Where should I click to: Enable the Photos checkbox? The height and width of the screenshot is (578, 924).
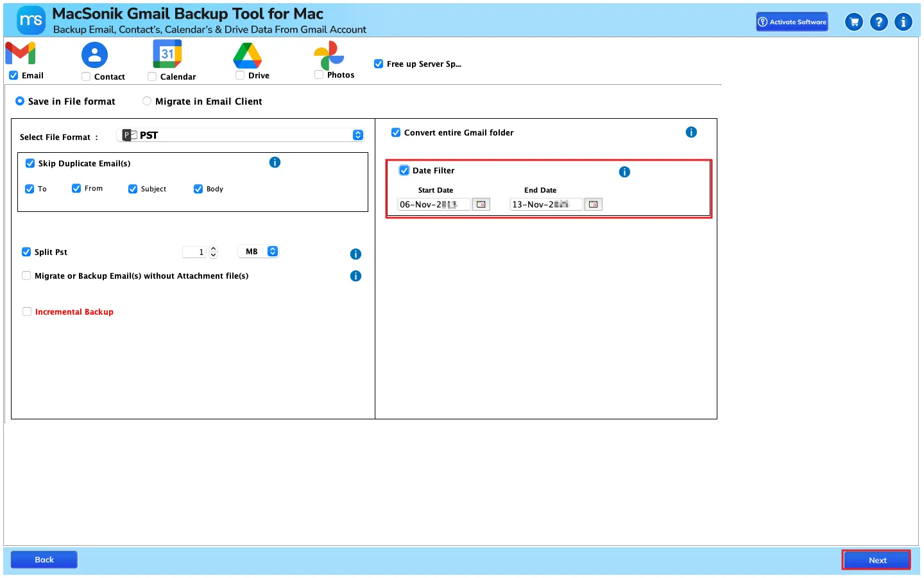319,75
